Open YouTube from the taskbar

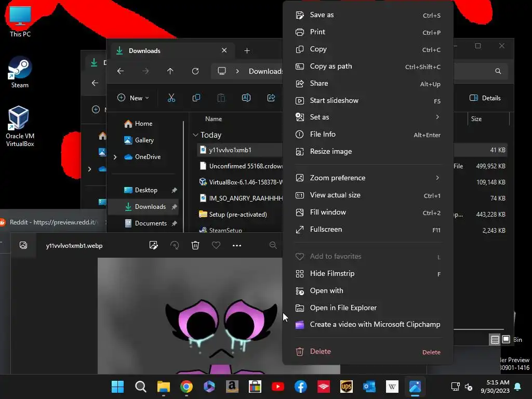pos(278,387)
